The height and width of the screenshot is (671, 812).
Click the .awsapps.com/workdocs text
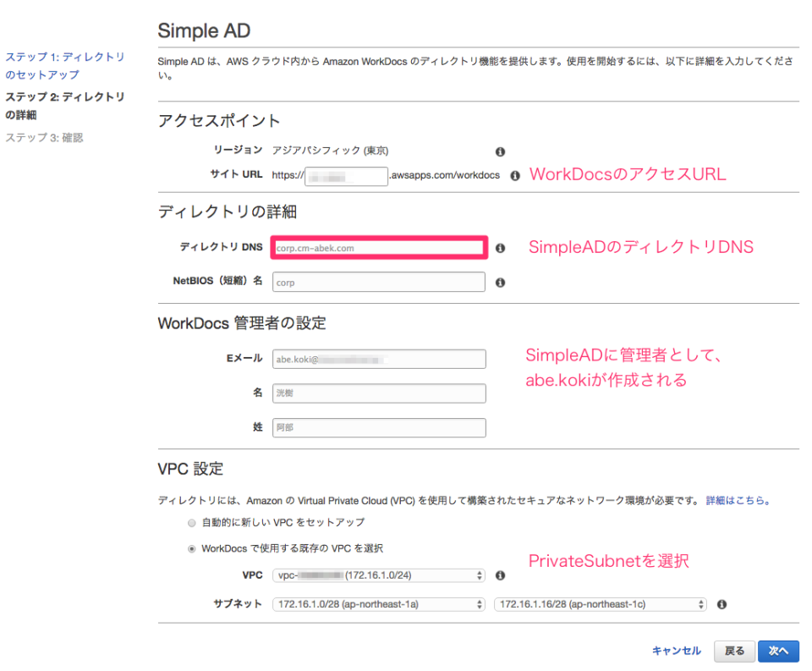click(445, 175)
